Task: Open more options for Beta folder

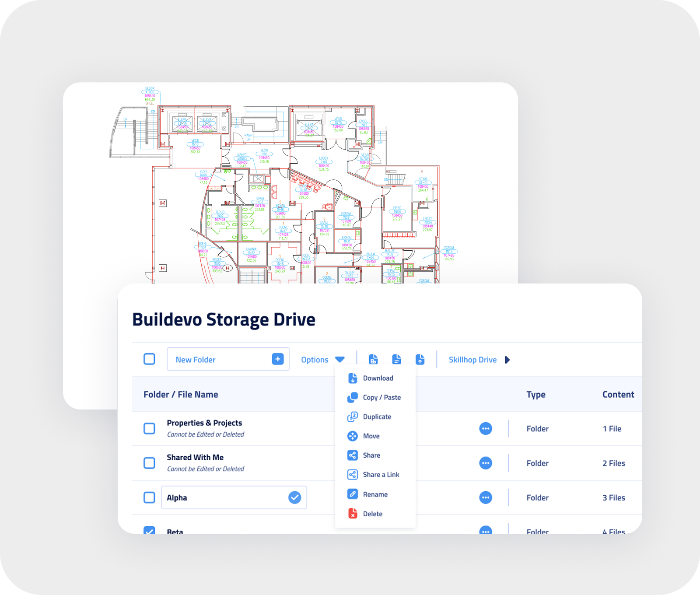Action: 486,530
